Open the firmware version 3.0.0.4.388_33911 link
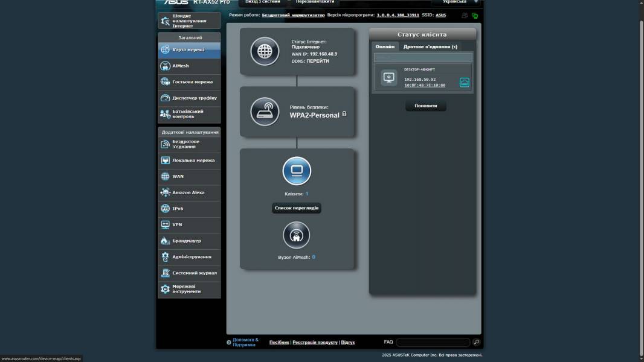Viewport: 644px width, 362px height. click(x=398, y=15)
